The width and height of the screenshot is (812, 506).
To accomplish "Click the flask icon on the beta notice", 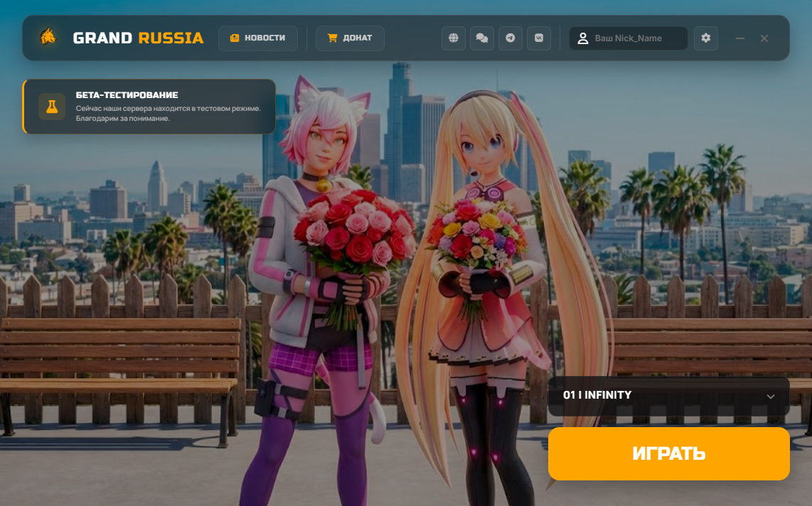I will pyautogui.click(x=52, y=107).
